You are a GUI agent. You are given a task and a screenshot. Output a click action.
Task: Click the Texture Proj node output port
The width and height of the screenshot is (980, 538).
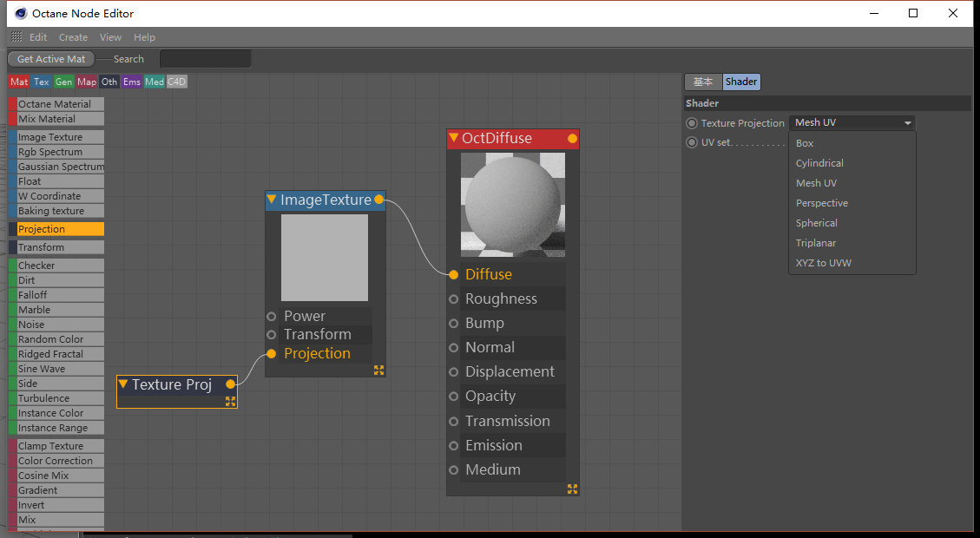(x=231, y=384)
